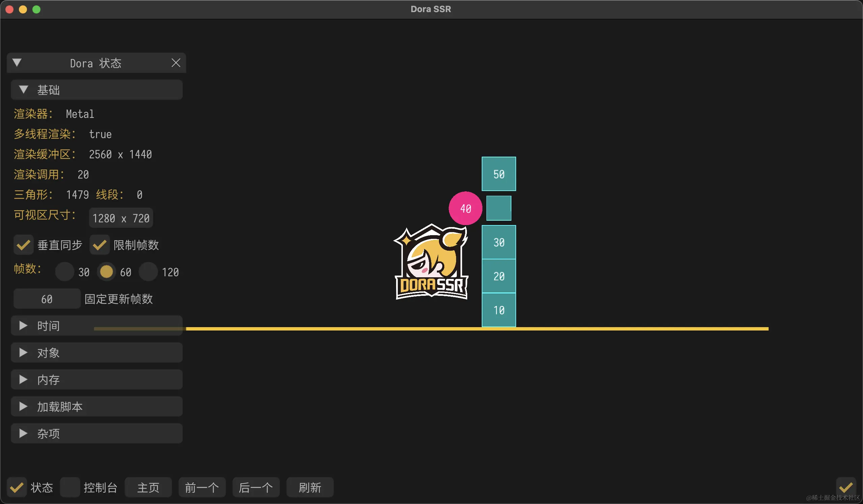Collapse the Dora 状态 window triangle

click(x=17, y=63)
